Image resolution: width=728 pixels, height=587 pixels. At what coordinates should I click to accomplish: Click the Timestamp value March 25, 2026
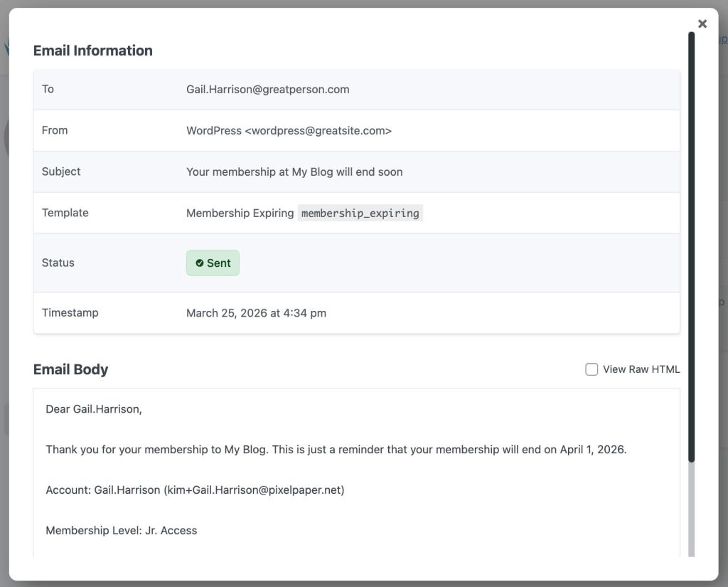pos(256,312)
